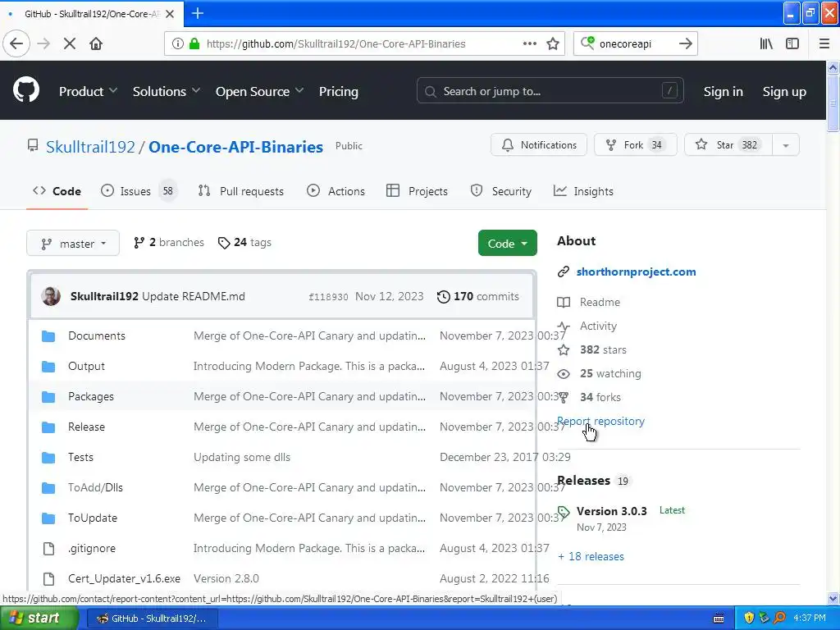Open the Pull requests tab
Image resolution: width=840 pixels, height=630 pixels.
[x=240, y=191]
